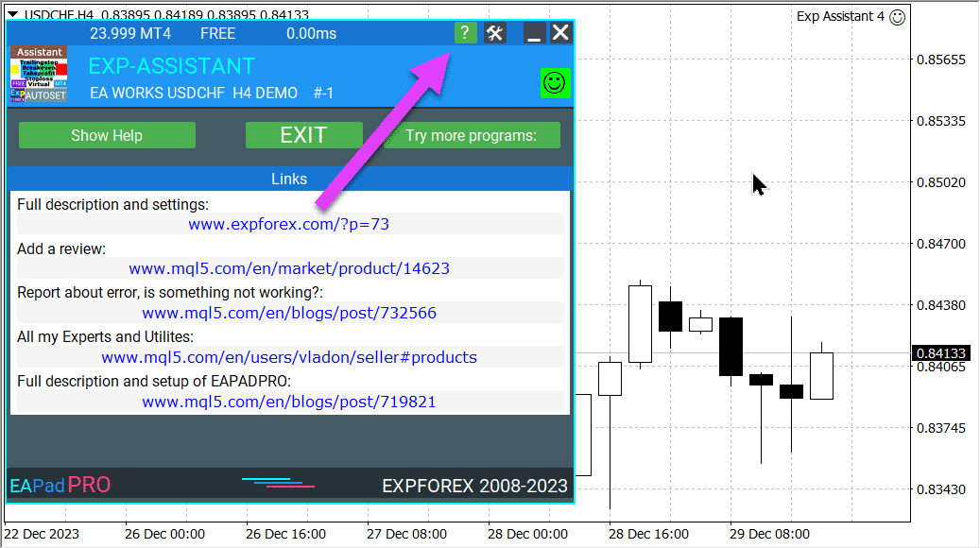980x548 pixels.
Task: Open the wrench and hammer settings icon
Action: click(x=495, y=33)
